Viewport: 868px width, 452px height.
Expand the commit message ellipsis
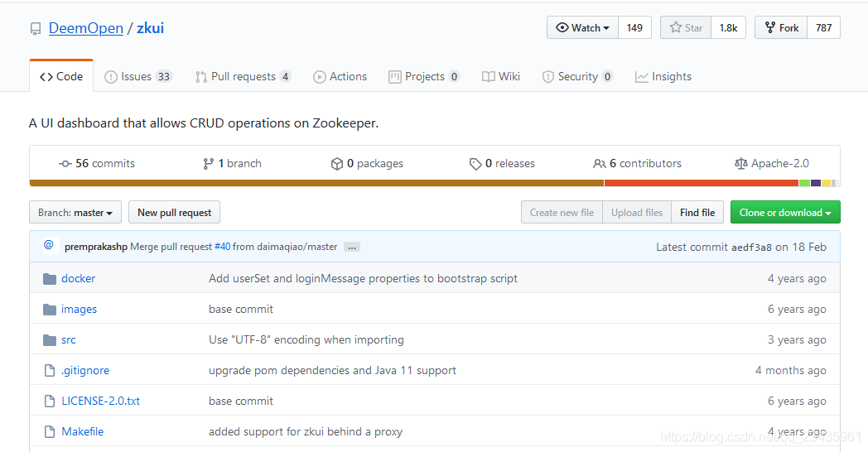pos(352,248)
